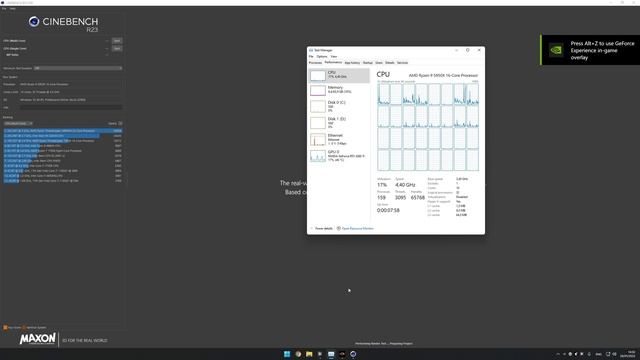
Task: Open the volume tray icon
Action: pyautogui.click(x=614, y=354)
